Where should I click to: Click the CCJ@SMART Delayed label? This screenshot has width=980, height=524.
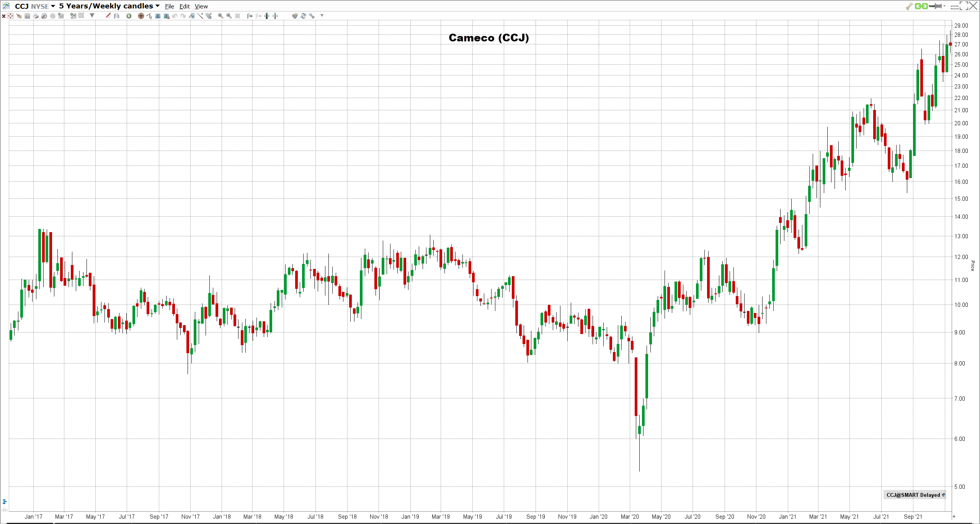click(x=913, y=495)
